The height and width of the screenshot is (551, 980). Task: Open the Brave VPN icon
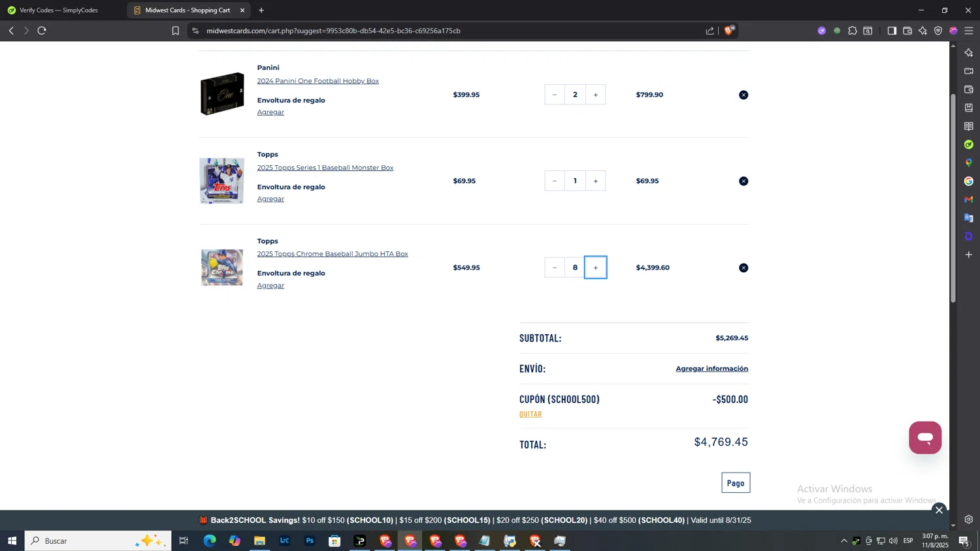(x=938, y=31)
